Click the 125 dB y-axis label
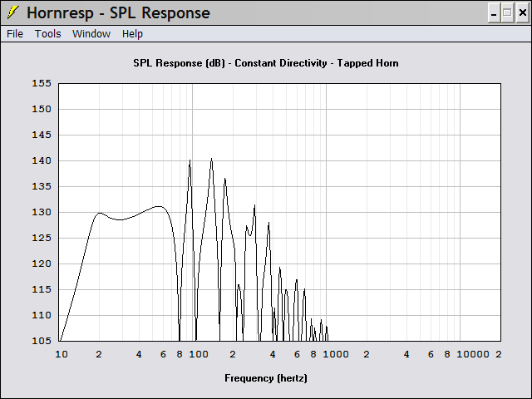 [42, 238]
